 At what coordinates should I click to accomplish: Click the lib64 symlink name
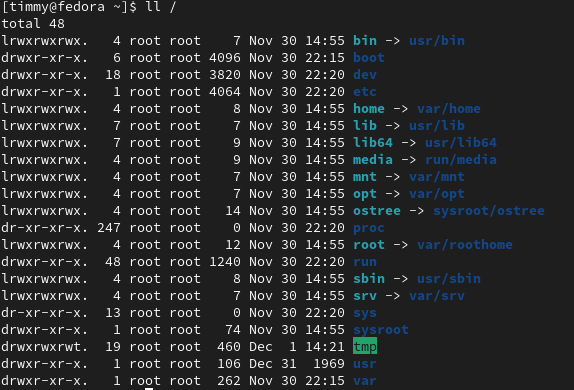pos(373,142)
